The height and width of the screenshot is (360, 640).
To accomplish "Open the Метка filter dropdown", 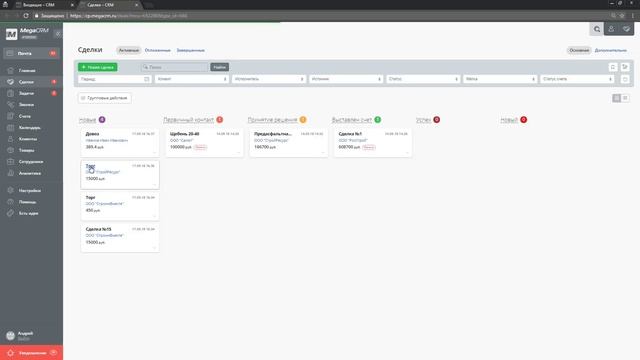I will tap(500, 79).
